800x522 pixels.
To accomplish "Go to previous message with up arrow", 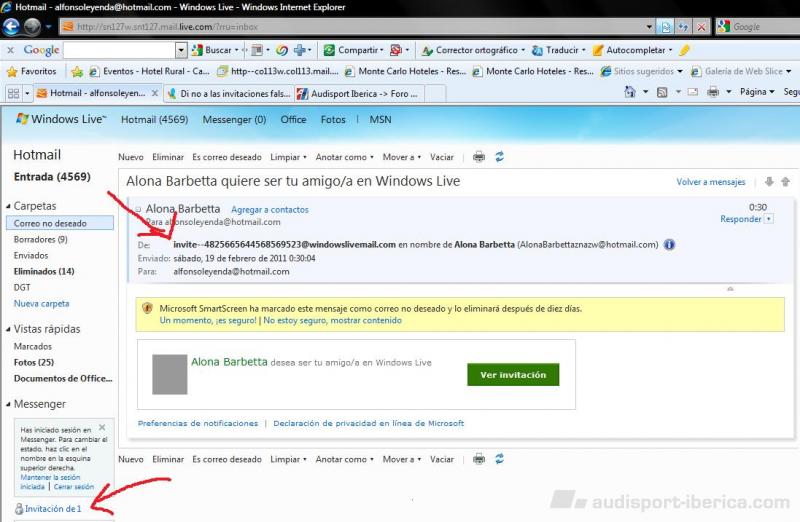I will [x=785, y=182].
